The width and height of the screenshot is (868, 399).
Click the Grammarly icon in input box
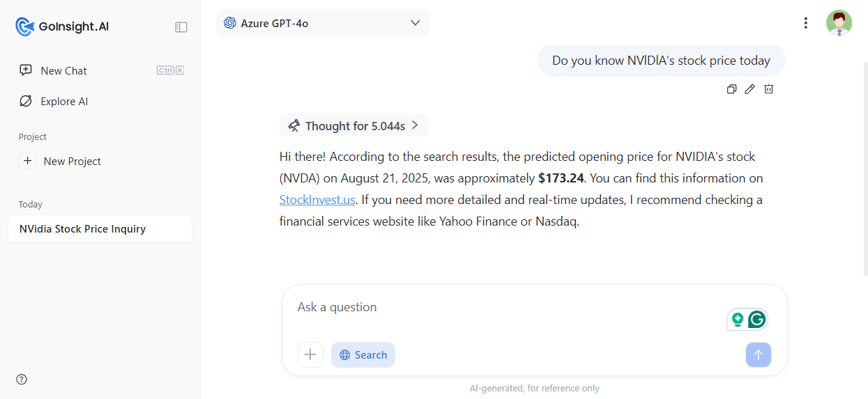[757, 320]
